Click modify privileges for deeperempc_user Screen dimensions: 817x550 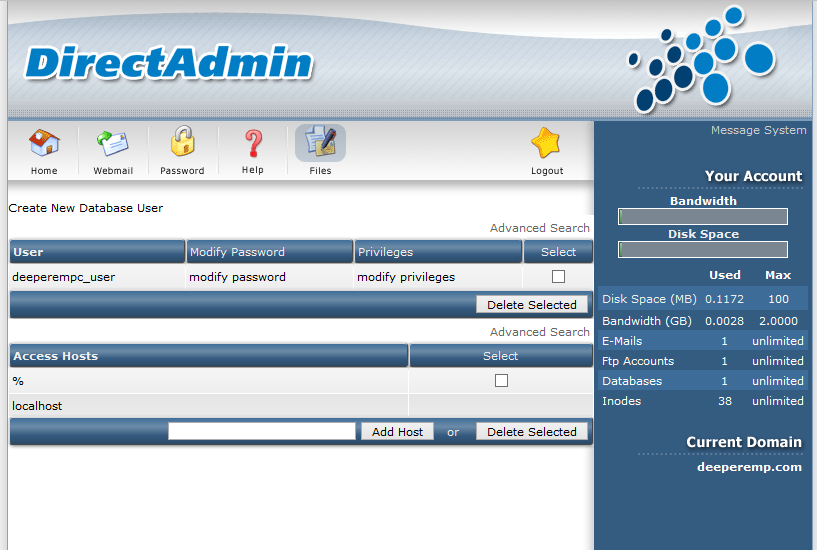406,277
